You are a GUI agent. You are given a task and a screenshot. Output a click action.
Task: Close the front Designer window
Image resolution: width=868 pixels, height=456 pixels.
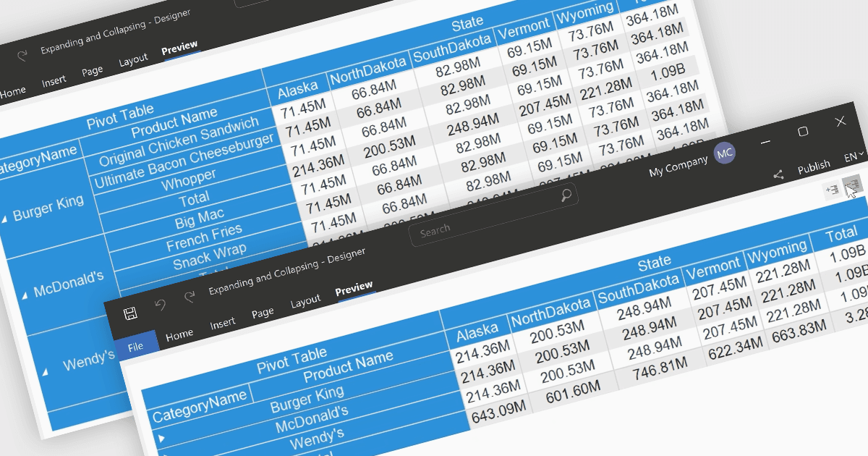pos(841,122)
